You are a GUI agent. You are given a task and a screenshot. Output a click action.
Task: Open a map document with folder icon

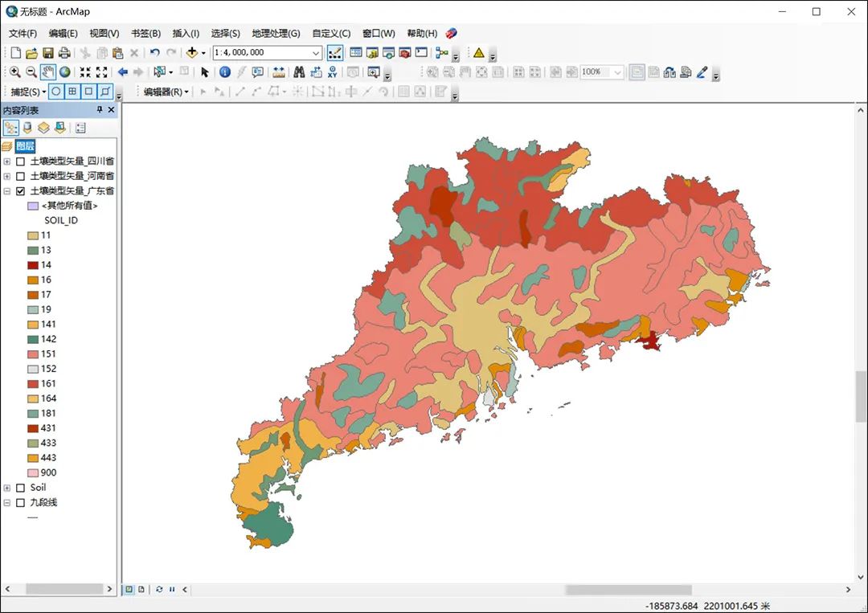[x=31, y=53]
